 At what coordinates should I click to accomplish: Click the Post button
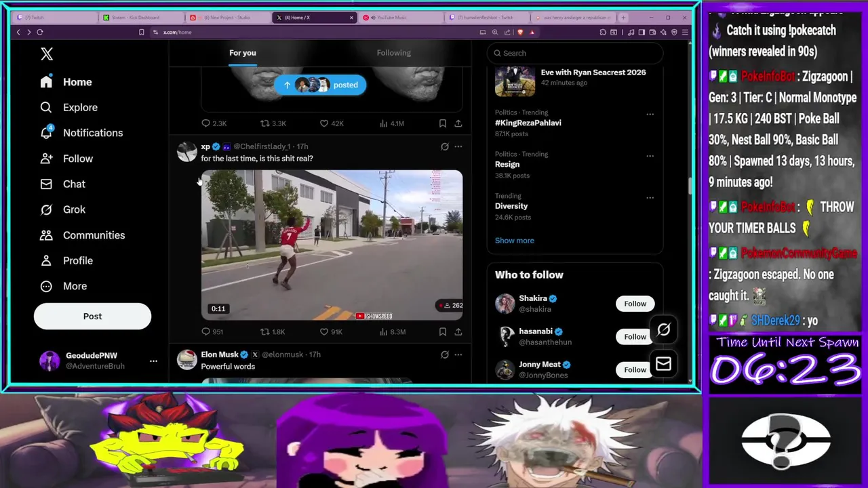click(92, 317)
